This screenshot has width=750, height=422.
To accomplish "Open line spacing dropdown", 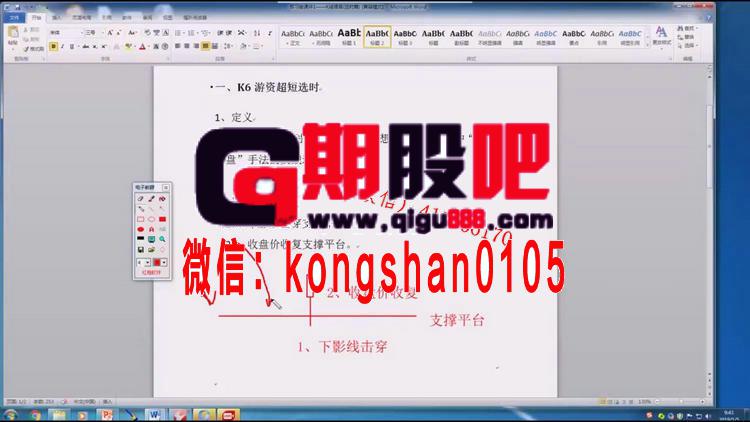I will coord(228,46).
